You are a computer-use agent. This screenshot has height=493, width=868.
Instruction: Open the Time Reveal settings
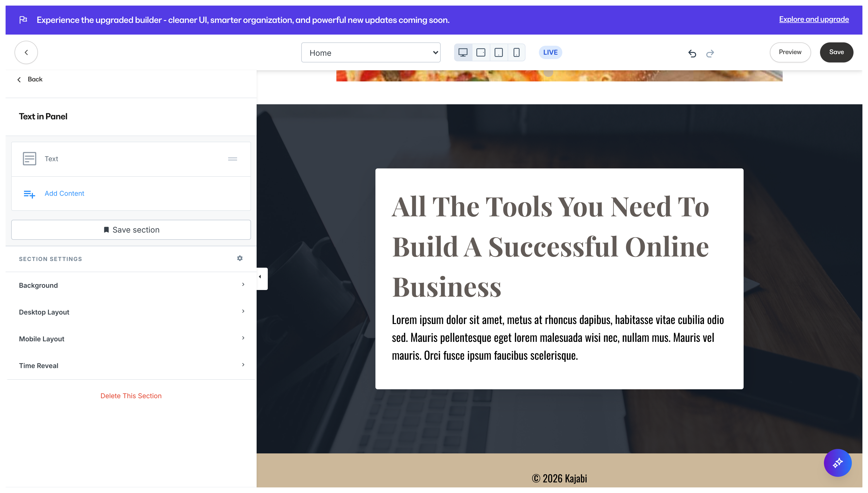[x=131, y=365]
